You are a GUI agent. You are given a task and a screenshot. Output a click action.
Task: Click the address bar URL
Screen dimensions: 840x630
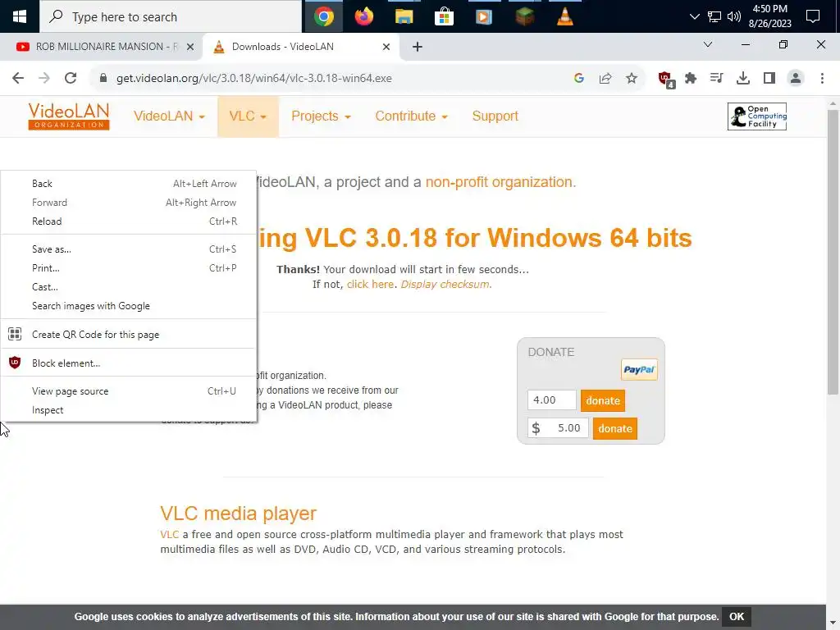pos(254,78)
